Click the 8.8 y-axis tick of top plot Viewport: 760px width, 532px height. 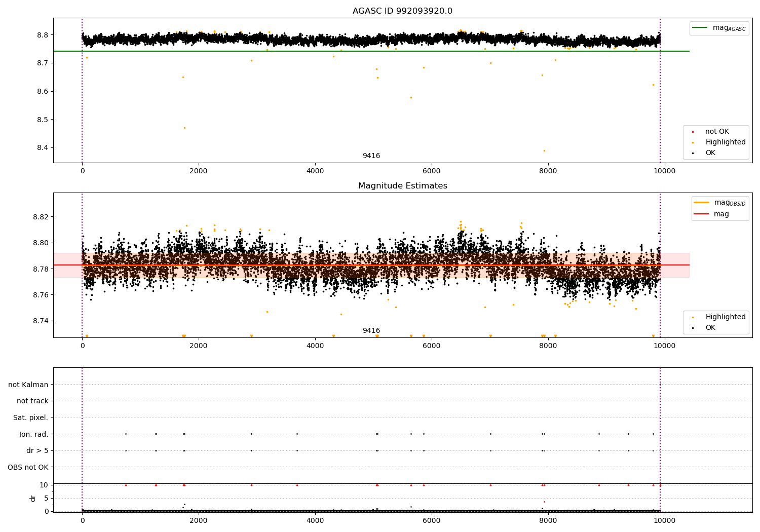43,35
